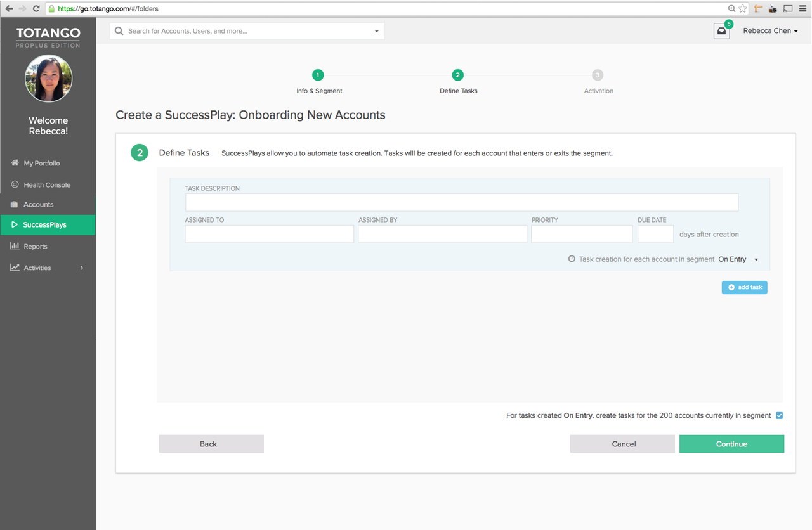Click the add task button
Screen dimensions: 812x530
745,287
